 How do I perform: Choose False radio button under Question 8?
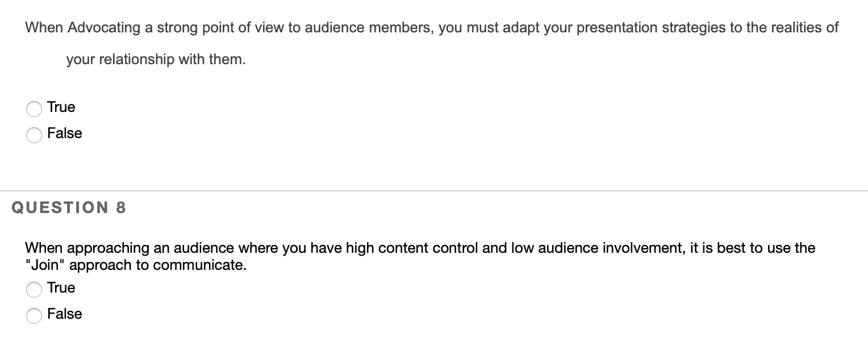pyautogui.click(x=34, y=315)
